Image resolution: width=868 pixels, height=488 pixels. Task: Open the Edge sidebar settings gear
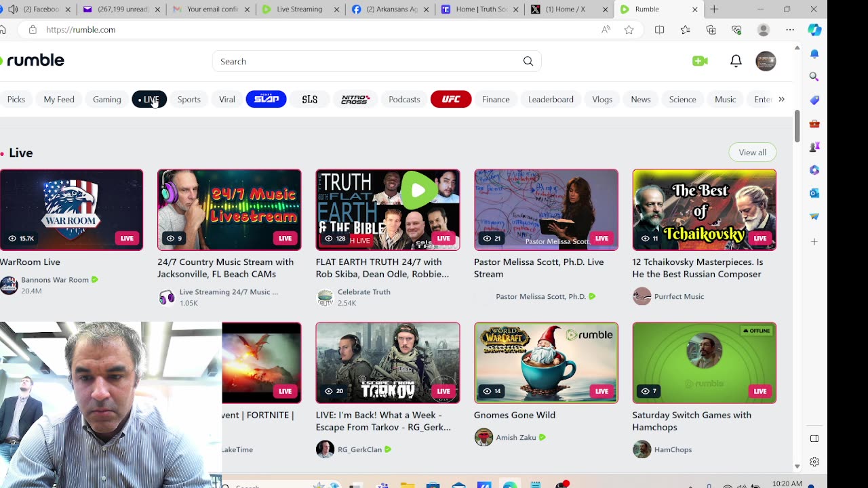pos(814,462)
